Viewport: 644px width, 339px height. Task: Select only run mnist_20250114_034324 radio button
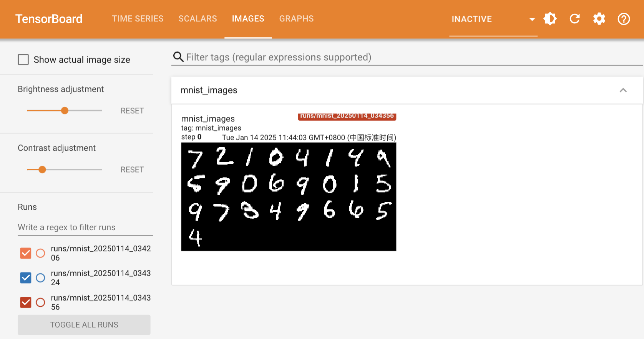click(x=40, y=278)
